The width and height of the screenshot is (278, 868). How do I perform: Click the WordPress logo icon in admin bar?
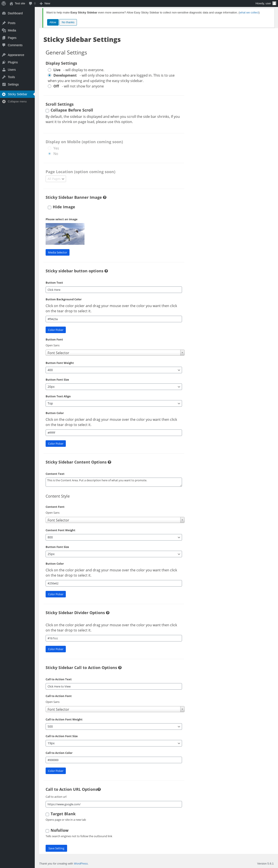[4, 3]
